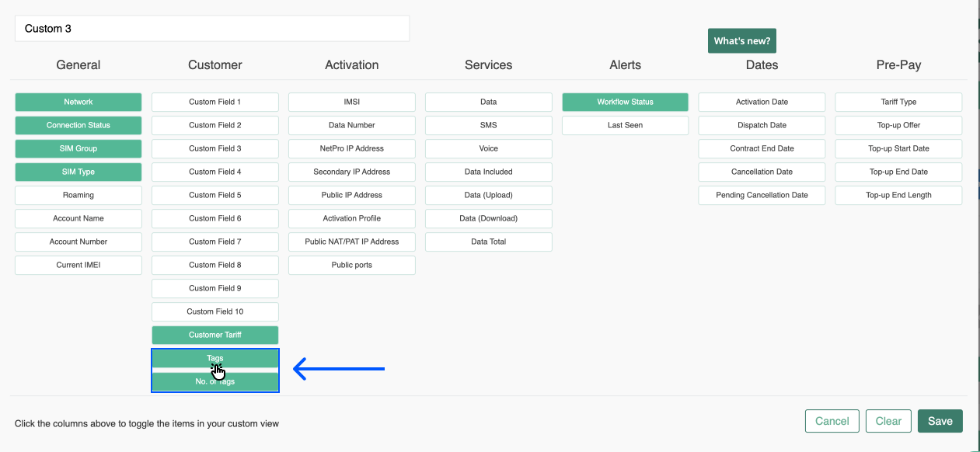Enable the Contract End Date field
This screenshot has width=980, height=452.
(x=762, y=148)
